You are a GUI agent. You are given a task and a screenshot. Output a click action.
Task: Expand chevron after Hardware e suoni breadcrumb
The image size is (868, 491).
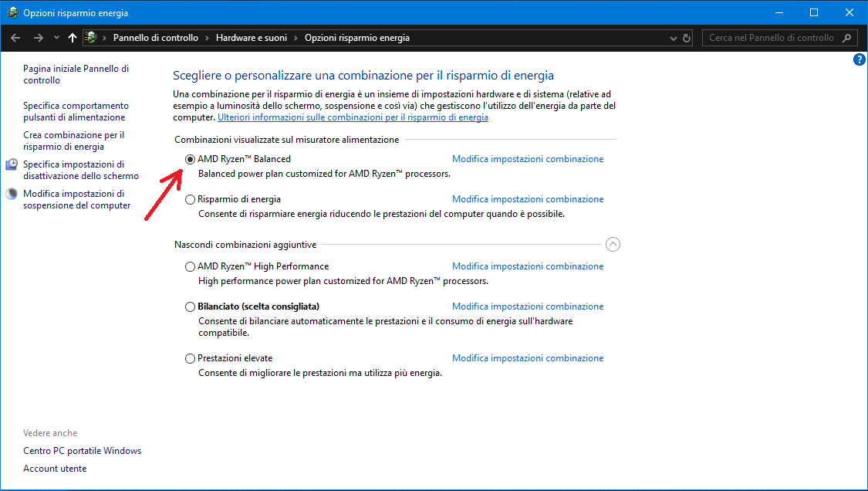pos(296,39)
